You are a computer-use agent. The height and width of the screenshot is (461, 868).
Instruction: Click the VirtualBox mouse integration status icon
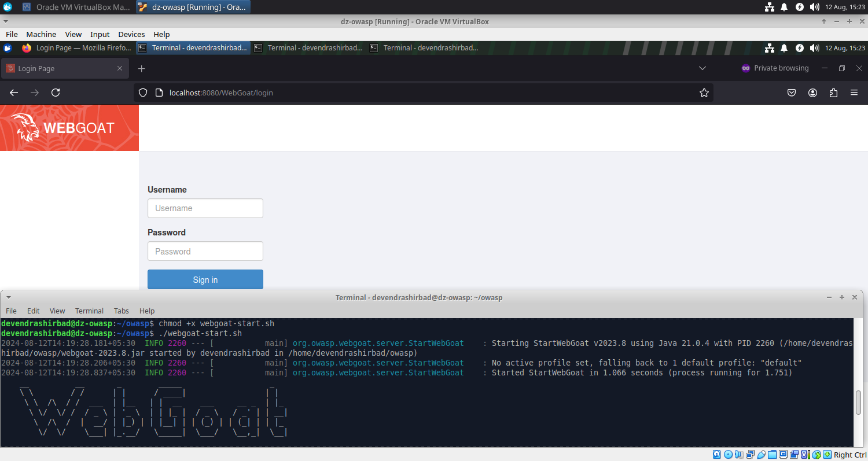pos(816,455)
